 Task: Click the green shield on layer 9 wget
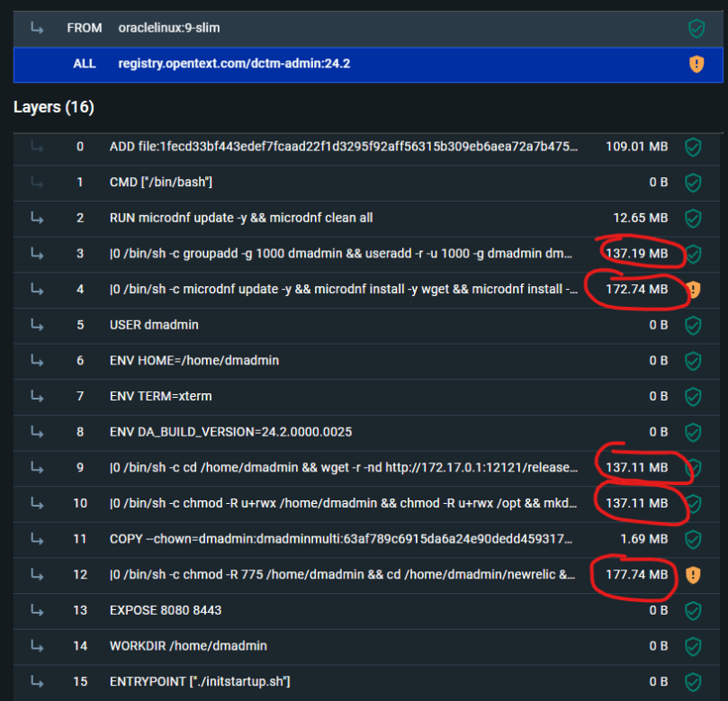click(x=694, y=468)
